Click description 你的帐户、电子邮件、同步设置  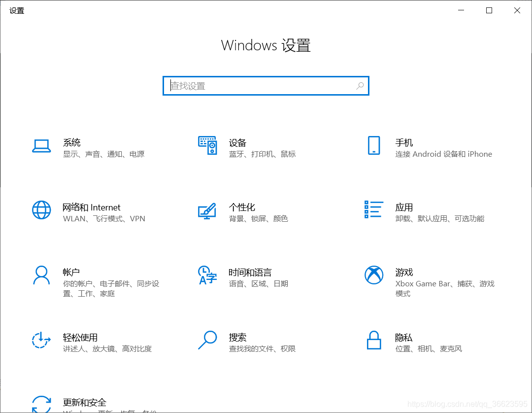[x=111, y=288]
